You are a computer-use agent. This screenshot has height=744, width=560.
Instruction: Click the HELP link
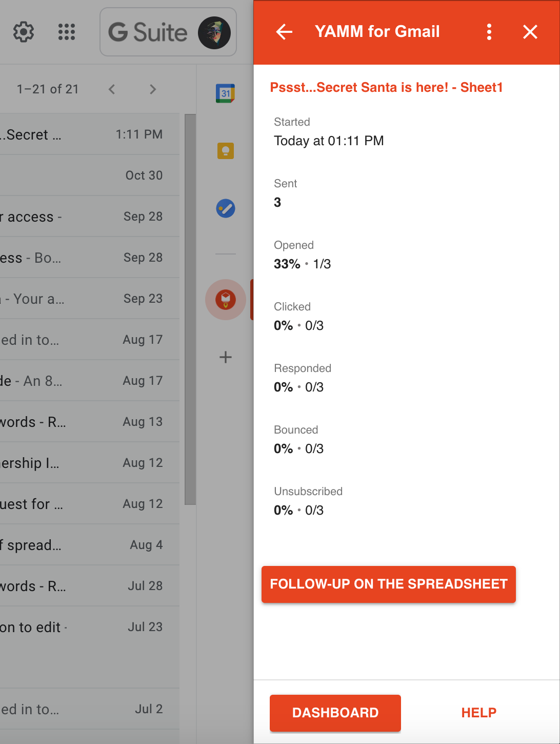[478, 713]
